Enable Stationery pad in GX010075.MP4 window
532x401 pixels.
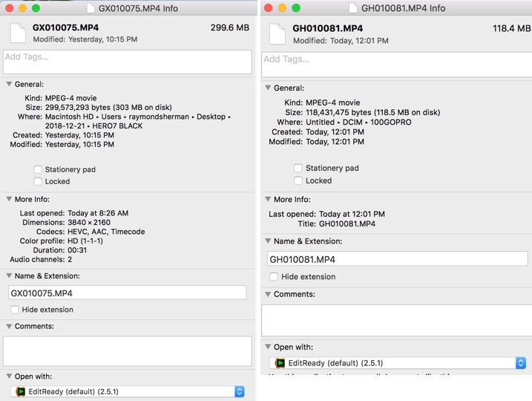38,169
